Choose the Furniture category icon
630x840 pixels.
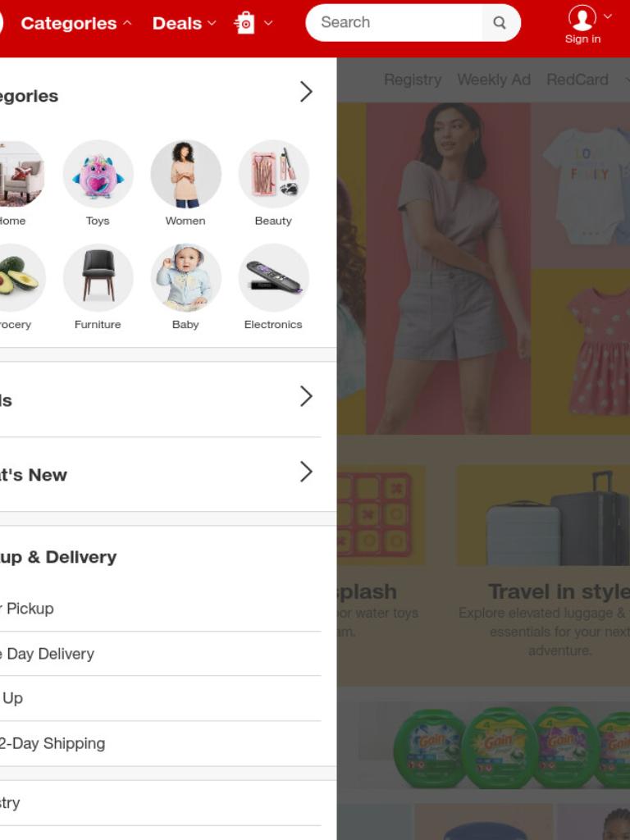pyautogui.click(x=98, y=277)
